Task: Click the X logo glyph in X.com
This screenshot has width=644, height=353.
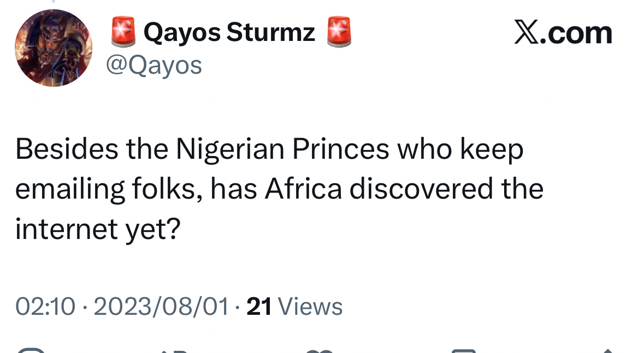Action: click(x=525, y=33)
